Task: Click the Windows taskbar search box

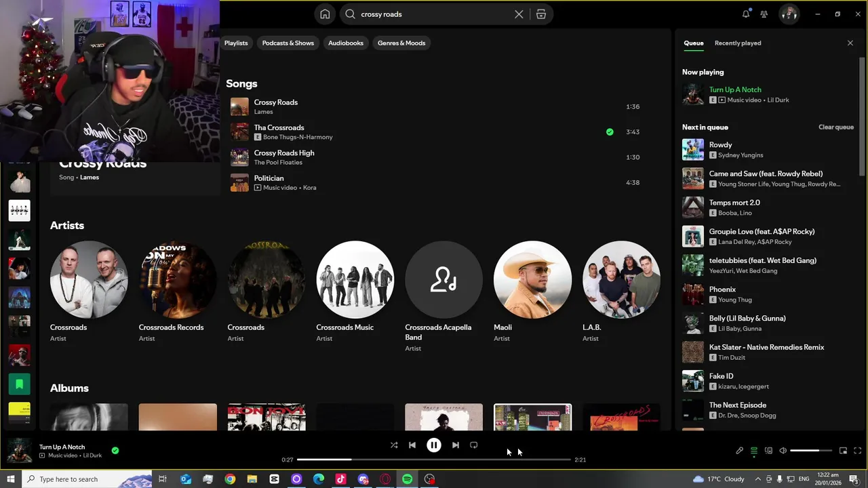Action: tap(87, 479)
